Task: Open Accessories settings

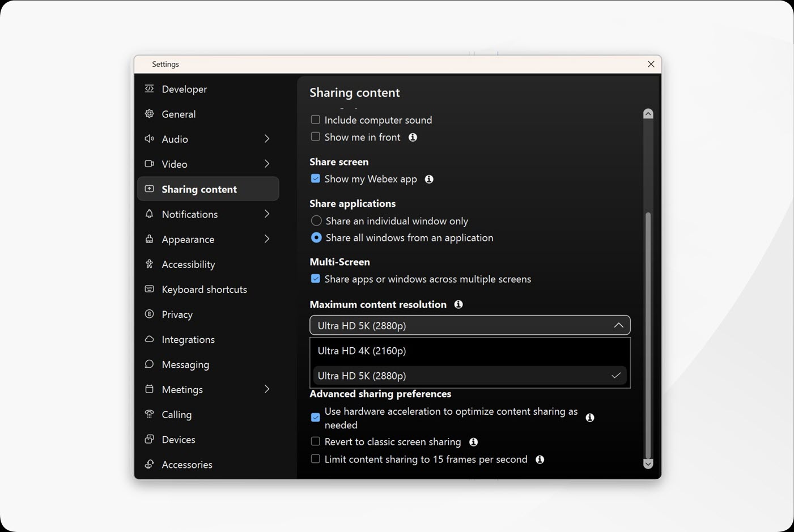Action: 208,464
